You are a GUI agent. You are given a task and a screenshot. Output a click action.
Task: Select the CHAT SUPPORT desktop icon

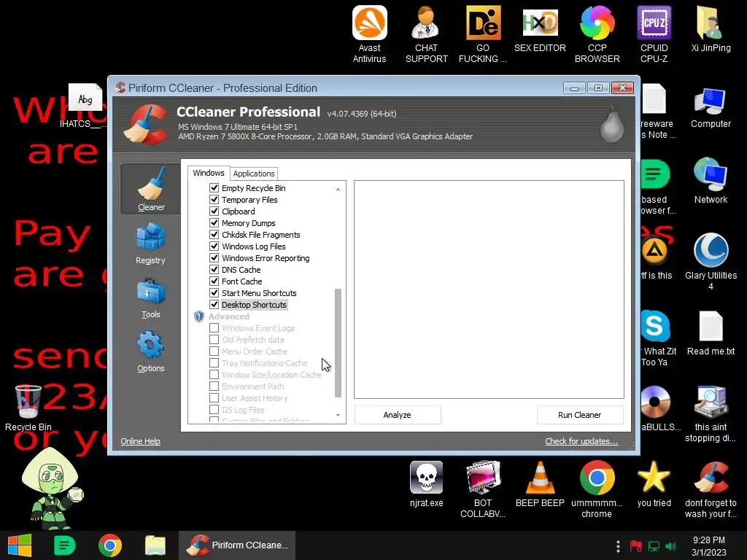click(426, 34)
